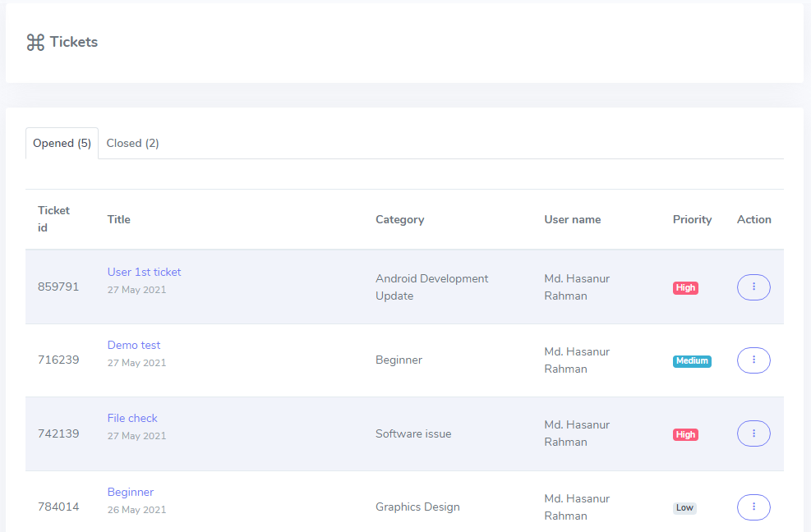Open the 'Beginner' ticket title link
Screen dimensions: 811x532
(131, 492)
